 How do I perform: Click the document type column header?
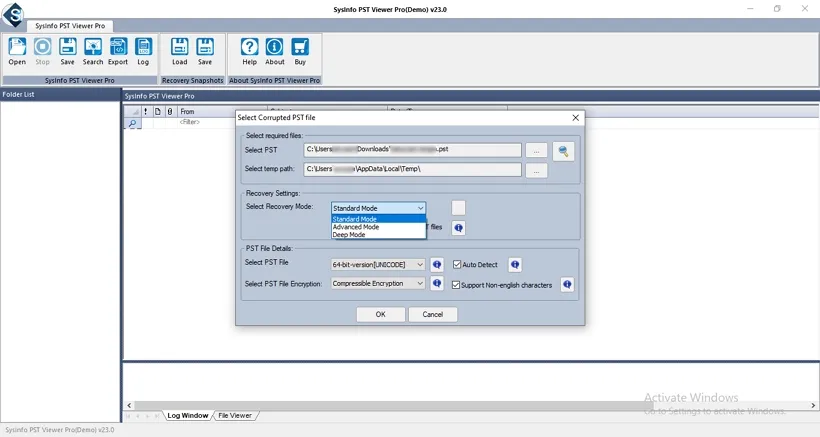(x=157, y=111)
